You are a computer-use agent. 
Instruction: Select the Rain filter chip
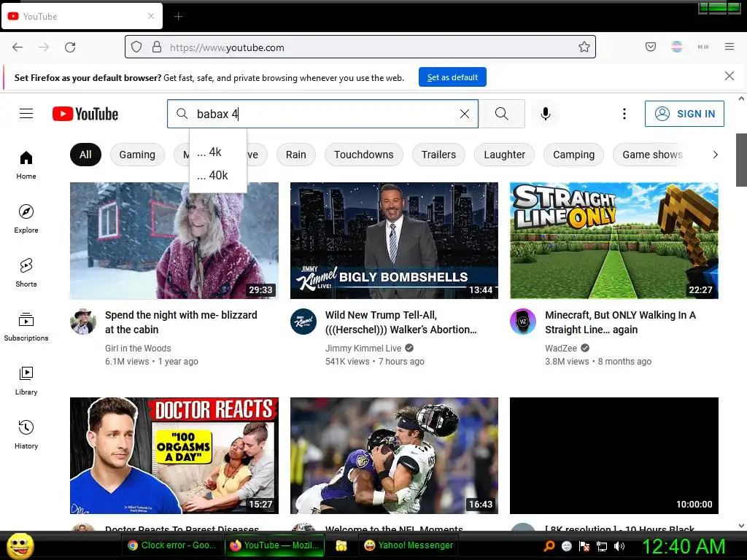tap(296, 155)
